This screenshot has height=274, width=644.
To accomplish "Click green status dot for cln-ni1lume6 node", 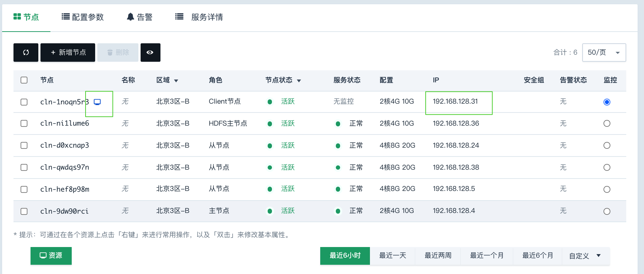I will tap(270, 124).
